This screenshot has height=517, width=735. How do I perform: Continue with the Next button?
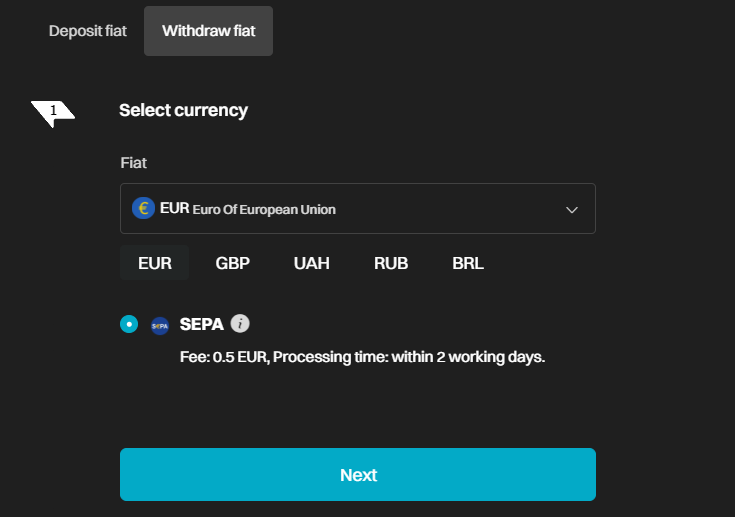pos(358,474)
